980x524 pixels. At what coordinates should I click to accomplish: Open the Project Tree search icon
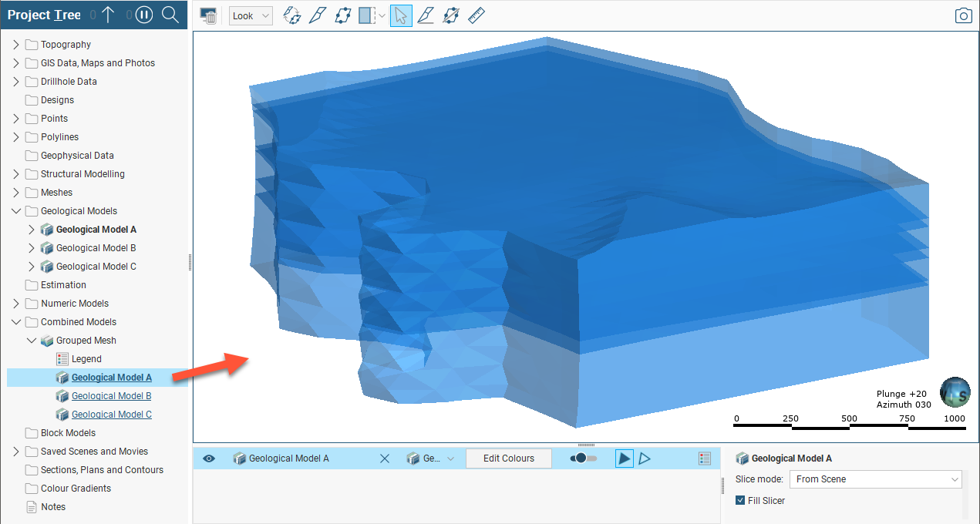(x=170, y=15)
